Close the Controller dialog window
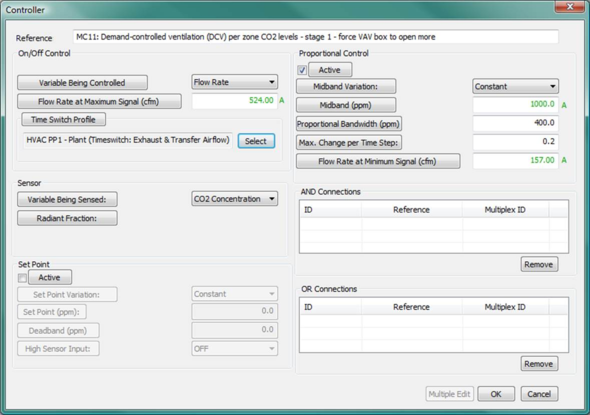This screenshot has height=415, width=590. point(570,7)
